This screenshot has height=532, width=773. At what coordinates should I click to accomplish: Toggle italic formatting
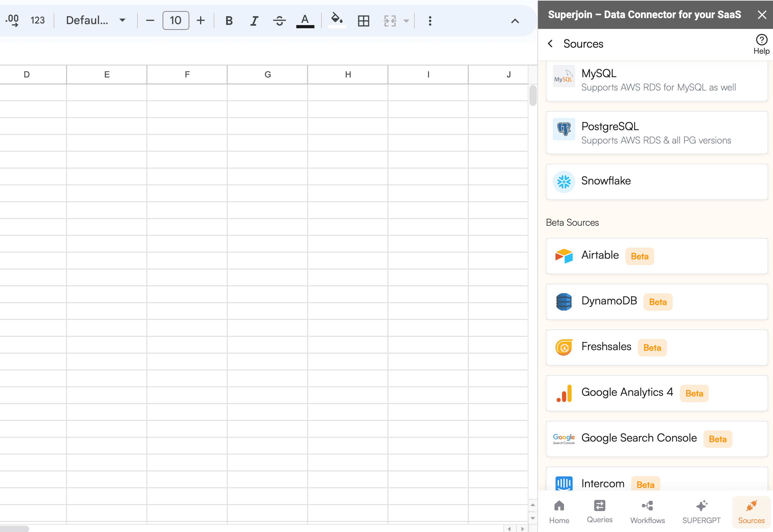pos(254,21)
